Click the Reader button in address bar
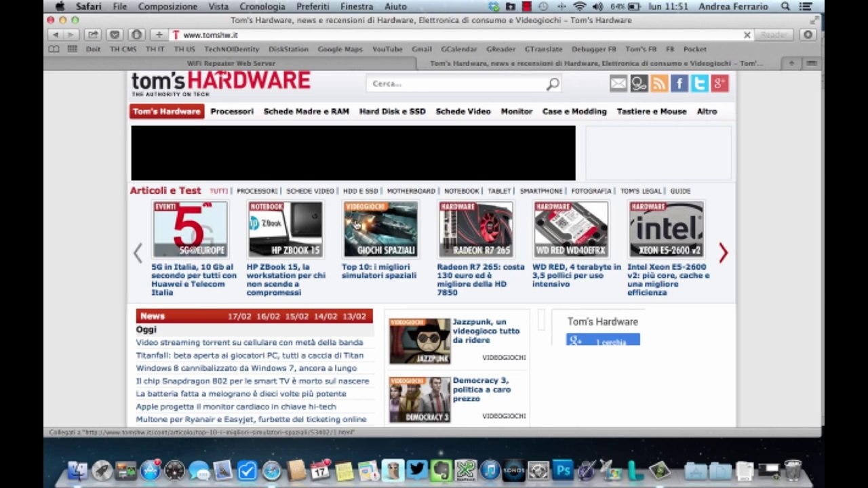The height and width of the screenshot is (488, 868). point(773,35)
